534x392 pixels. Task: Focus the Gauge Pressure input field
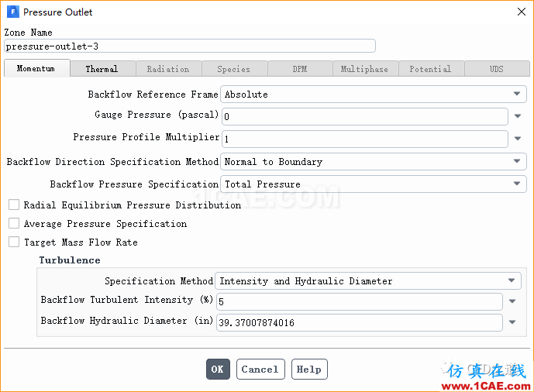click(365, 116)
